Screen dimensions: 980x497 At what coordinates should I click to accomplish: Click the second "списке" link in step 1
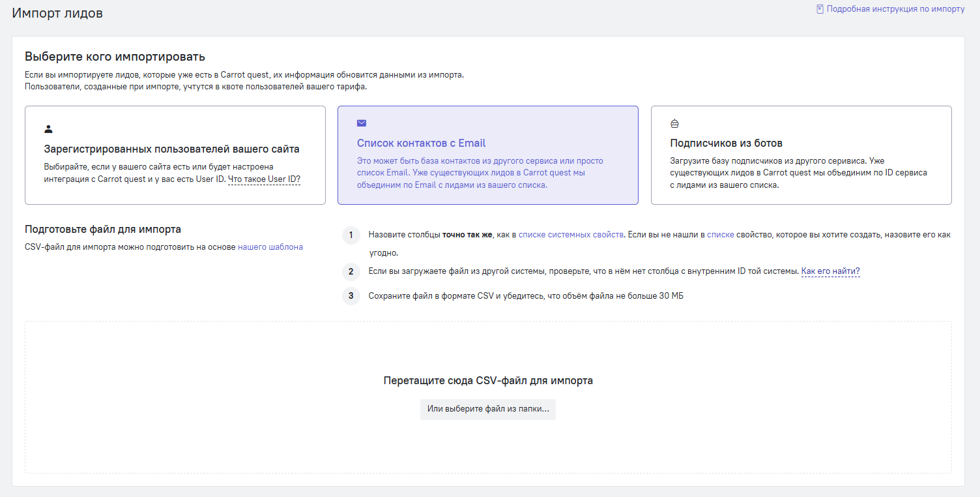720,234
